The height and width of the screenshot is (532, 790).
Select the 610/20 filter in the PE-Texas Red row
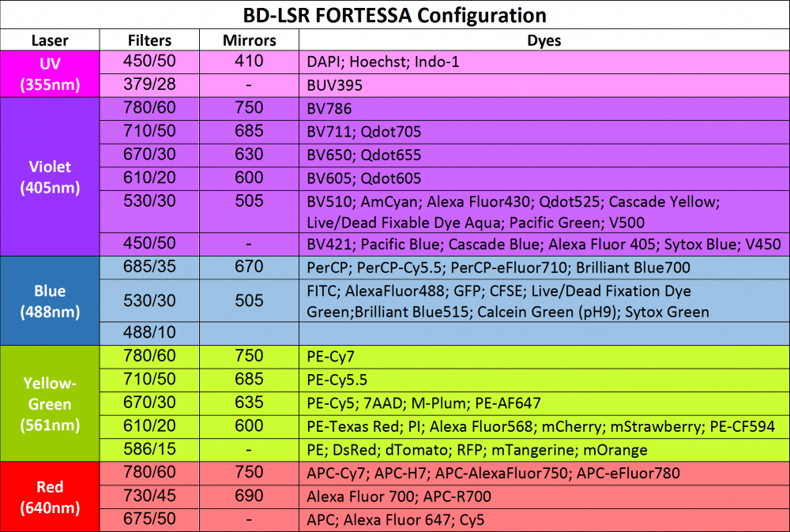tap(149, 426)
